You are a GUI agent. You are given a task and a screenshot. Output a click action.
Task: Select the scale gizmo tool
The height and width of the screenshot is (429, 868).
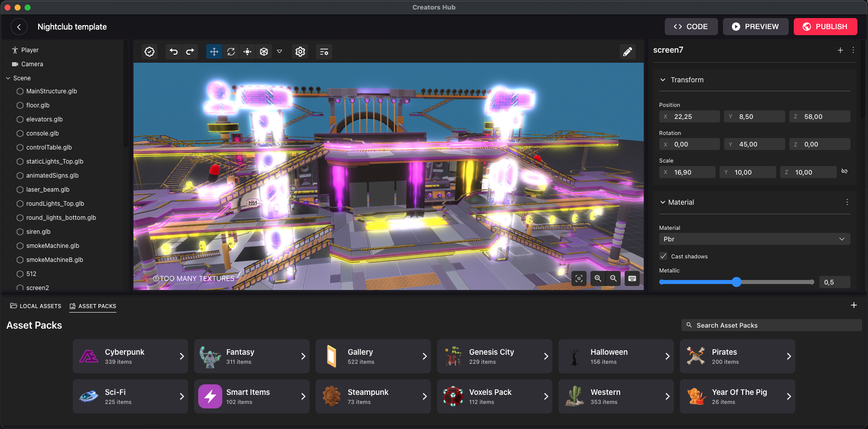tap(247, 52)
